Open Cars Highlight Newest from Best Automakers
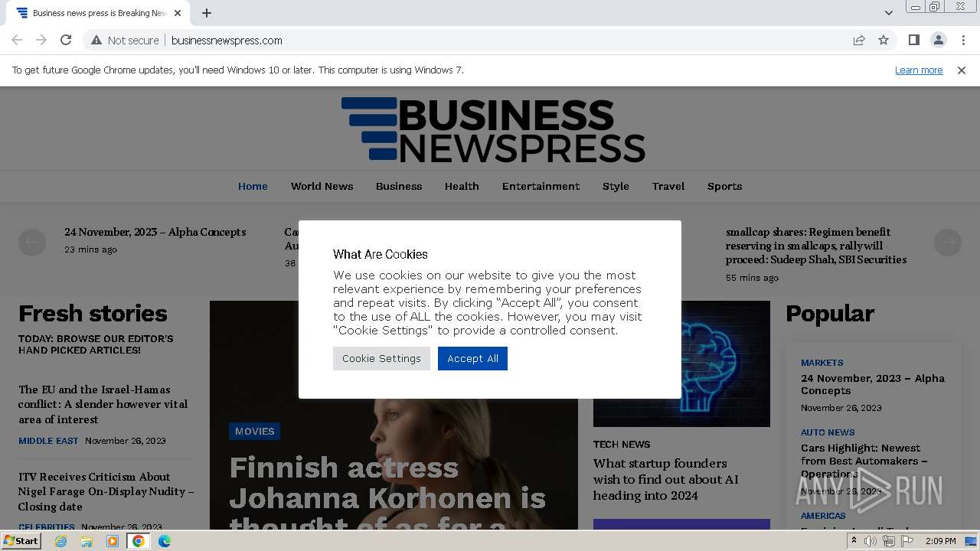Screen dimensions: 980x551 (864, 461)
